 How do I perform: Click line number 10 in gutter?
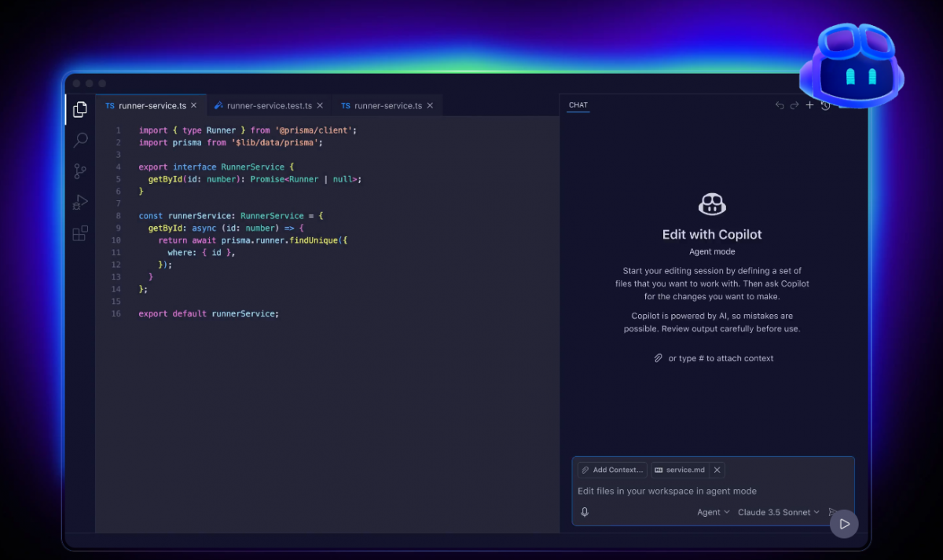116,240
